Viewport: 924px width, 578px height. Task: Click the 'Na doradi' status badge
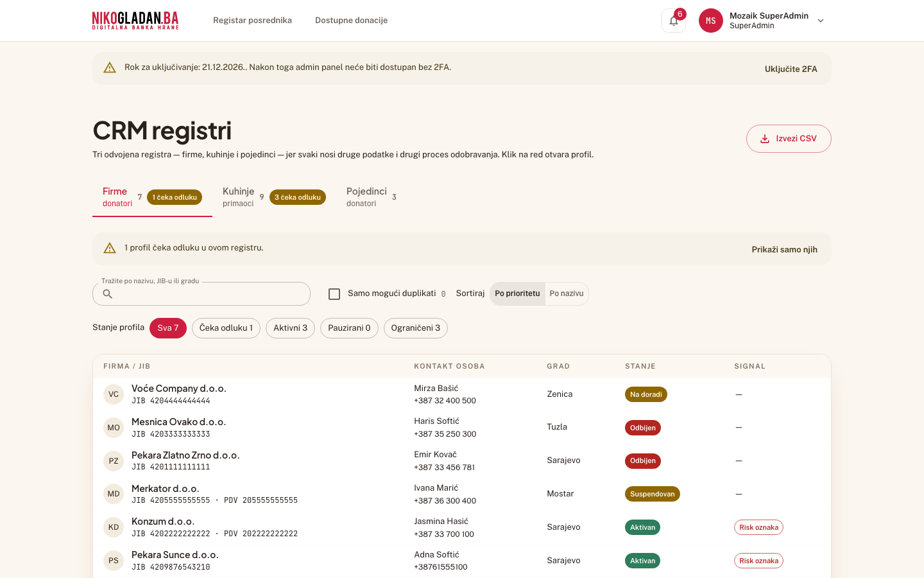pos(646,394)
